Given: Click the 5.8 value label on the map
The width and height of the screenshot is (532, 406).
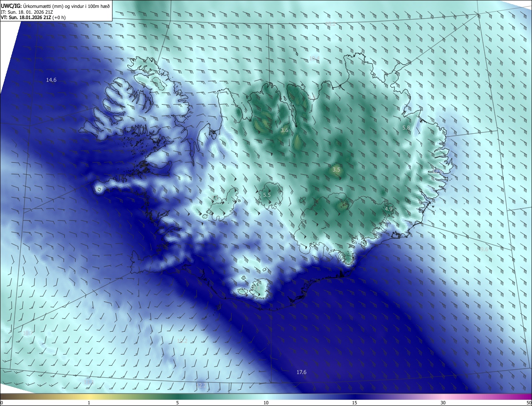Looking at the screenshot, I should click(x=406, y=127).
